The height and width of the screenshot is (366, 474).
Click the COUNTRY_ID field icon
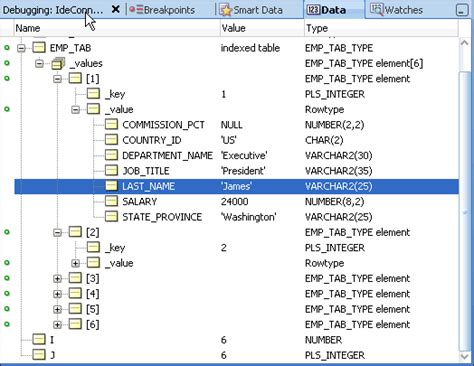click(111, 140)
